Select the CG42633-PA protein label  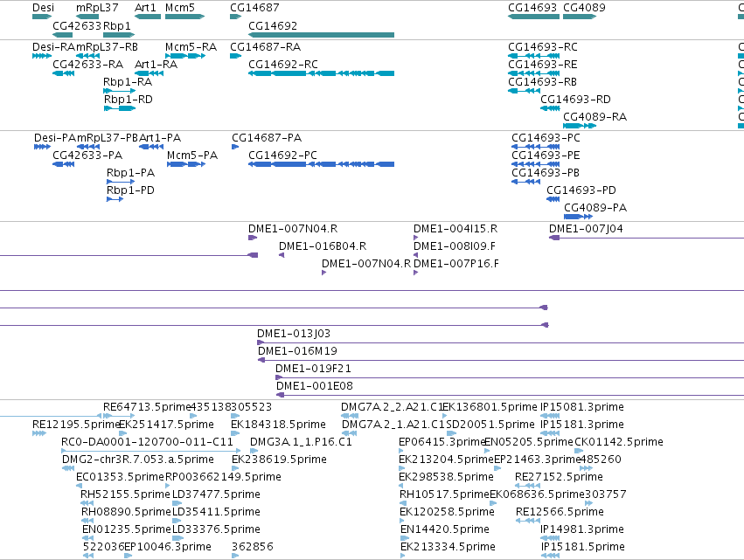point(87,156)
